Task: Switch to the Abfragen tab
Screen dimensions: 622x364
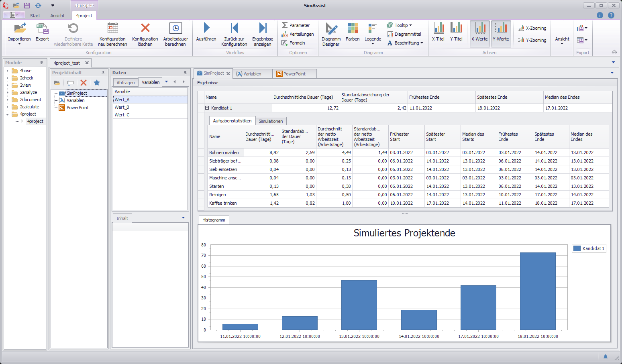Action: click(126, 82)
